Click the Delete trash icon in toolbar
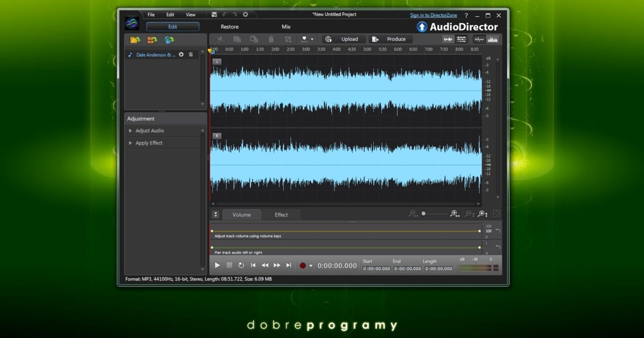 [x=271, y=39]
